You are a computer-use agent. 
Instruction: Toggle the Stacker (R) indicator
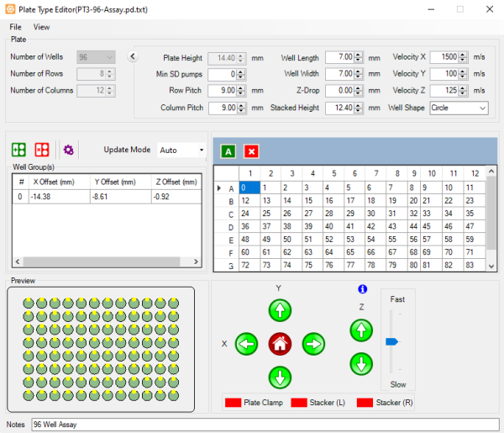pyautogui.click(x=365, y=403)
